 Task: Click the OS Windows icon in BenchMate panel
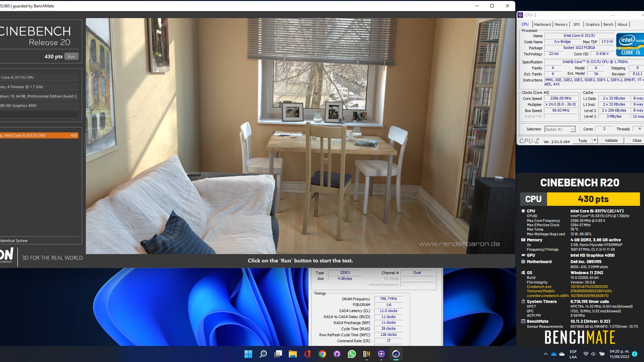pyautogui.click(x=523, y=273)
